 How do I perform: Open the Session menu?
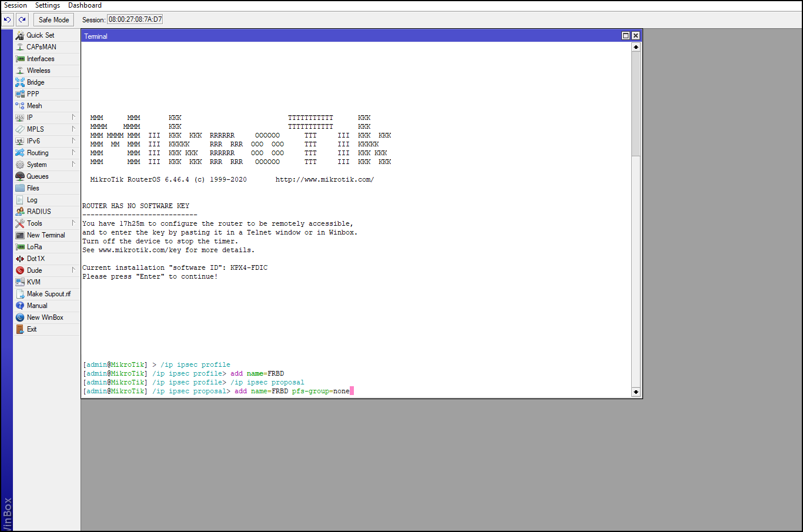click(x=15, y=5)
